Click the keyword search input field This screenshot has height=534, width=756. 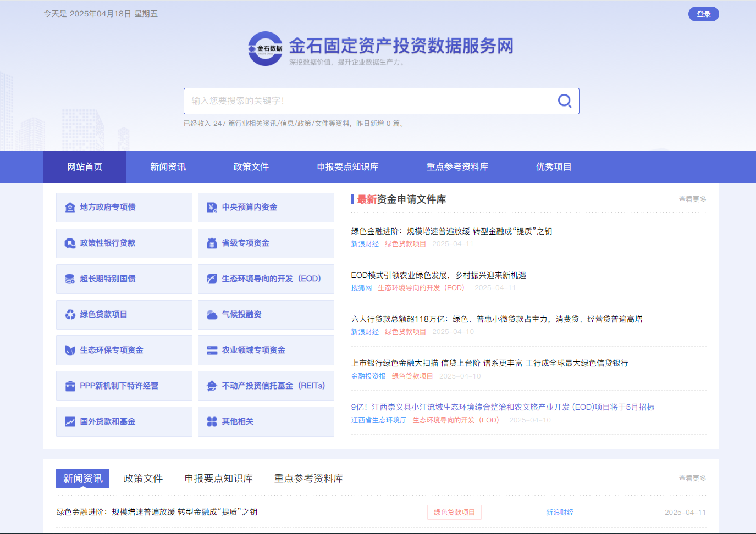pos(368,101)
